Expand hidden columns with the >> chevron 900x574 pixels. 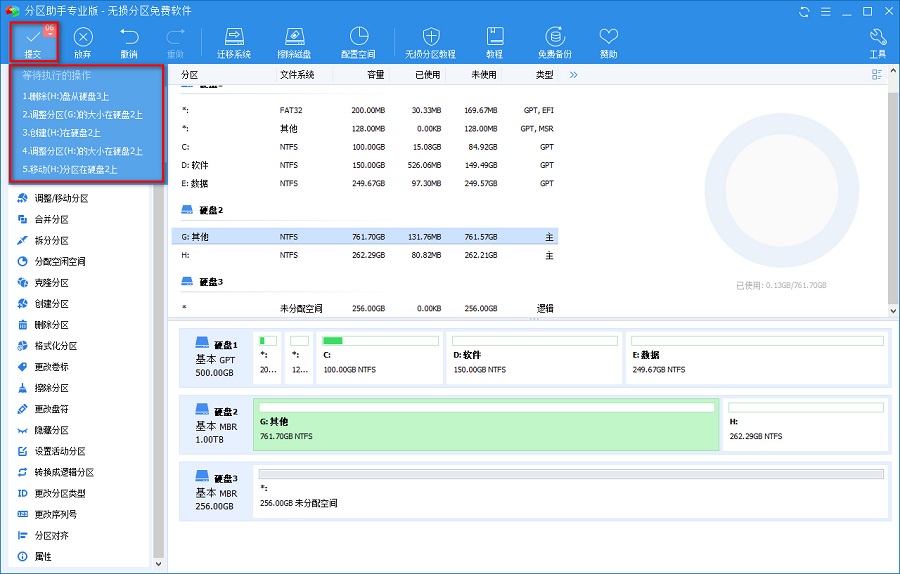[x=574, y=75]
